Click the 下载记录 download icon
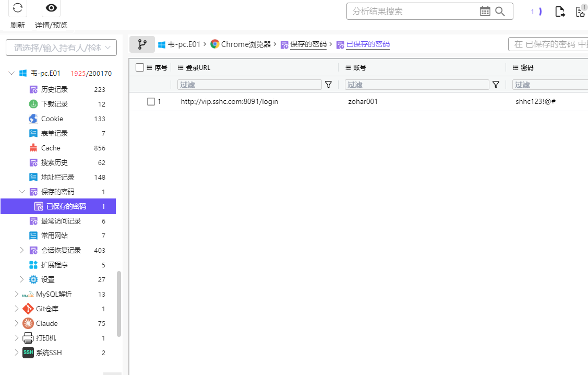 33,104
